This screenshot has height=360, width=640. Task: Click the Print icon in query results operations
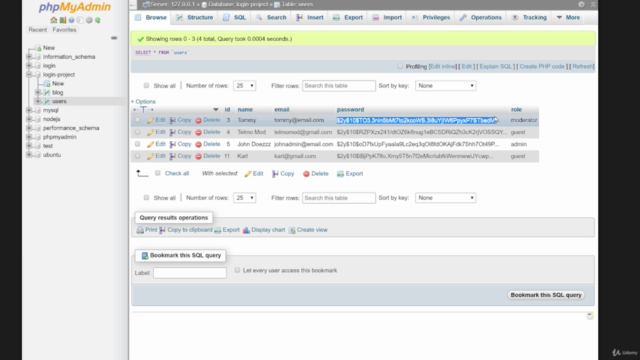point(140,230)
